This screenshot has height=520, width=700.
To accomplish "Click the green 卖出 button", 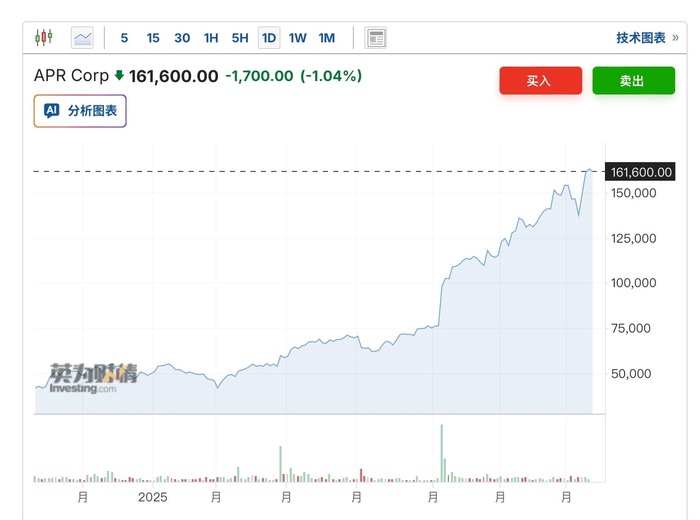I will (x=633, y=81).
